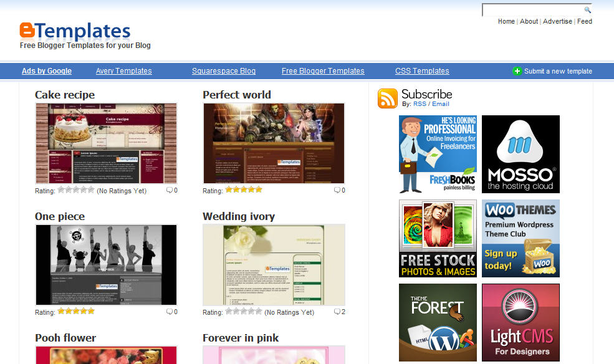Open Cake recipe template thumbnail
The width and height of the screenshot is (614, 364).
(106, 143)
